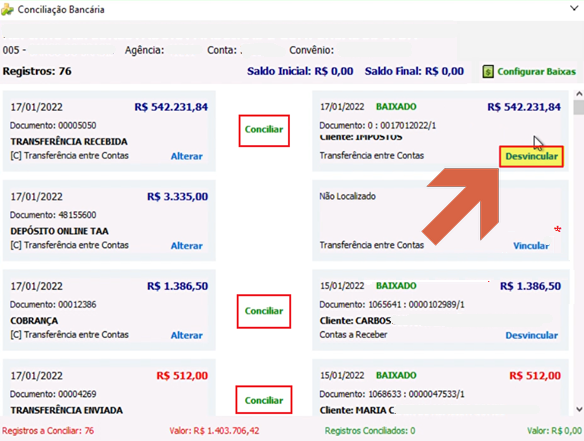584x441 pixels.
Task: Click Conciliar for the R$ 542.231,84 transfer
Action: 264,130
